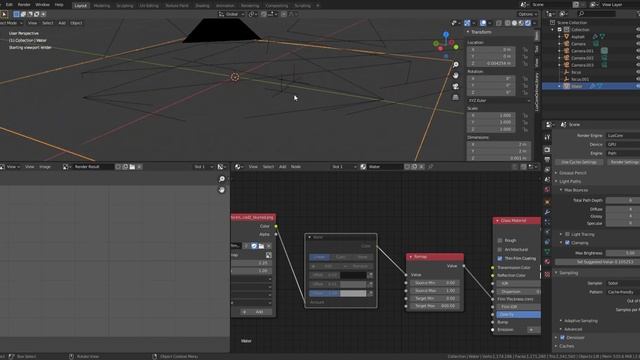This screenshot has width=640, height=360.
Task: Click the zoom magnifier in the 3D viewport
Action: pos(456,64)
